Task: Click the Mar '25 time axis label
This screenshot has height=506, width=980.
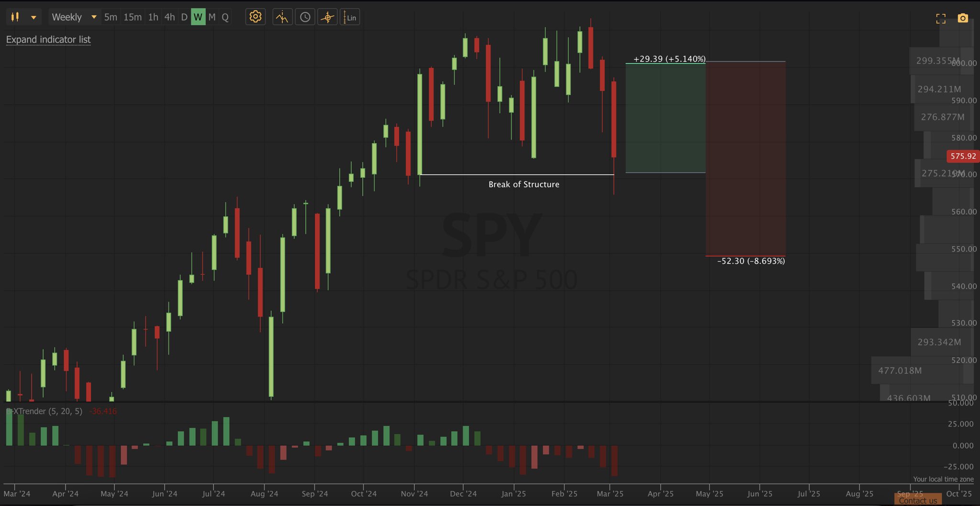Action: pos(610,494)
